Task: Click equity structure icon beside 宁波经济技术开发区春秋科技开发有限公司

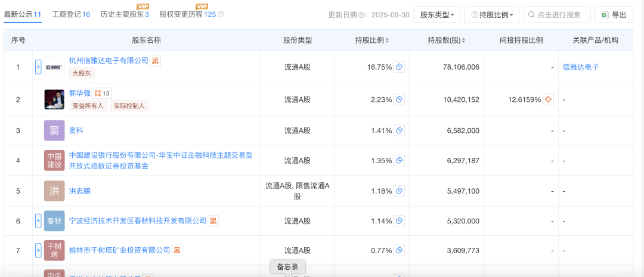Action: tap(213, 221)
